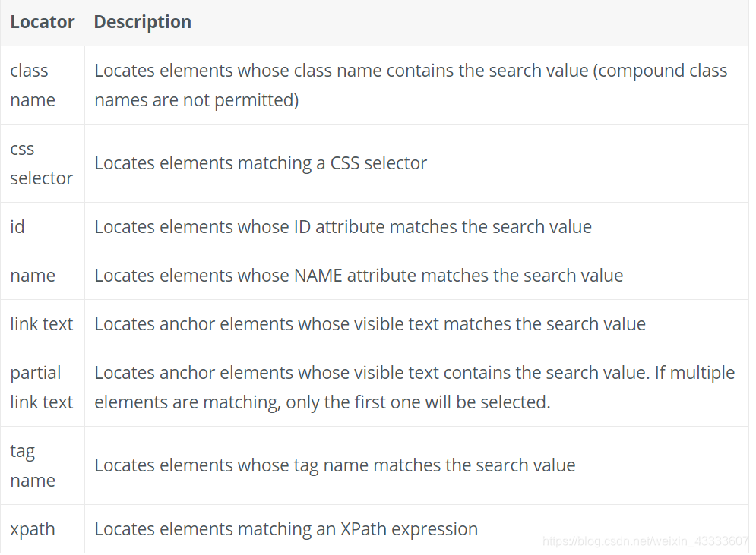Select the css selector locator cell
The height and width of the screenshot is (555, 756).
point(42,163)
